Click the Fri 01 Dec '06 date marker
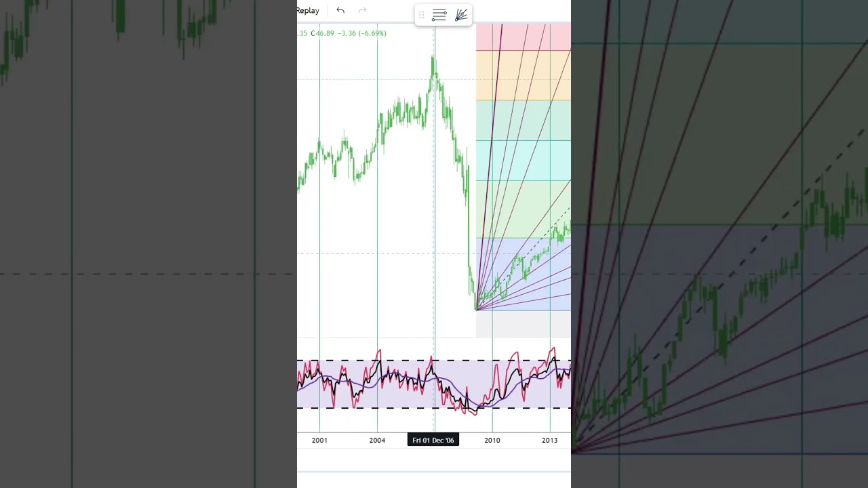Viewport: 868px width, 488px height. 433,441
